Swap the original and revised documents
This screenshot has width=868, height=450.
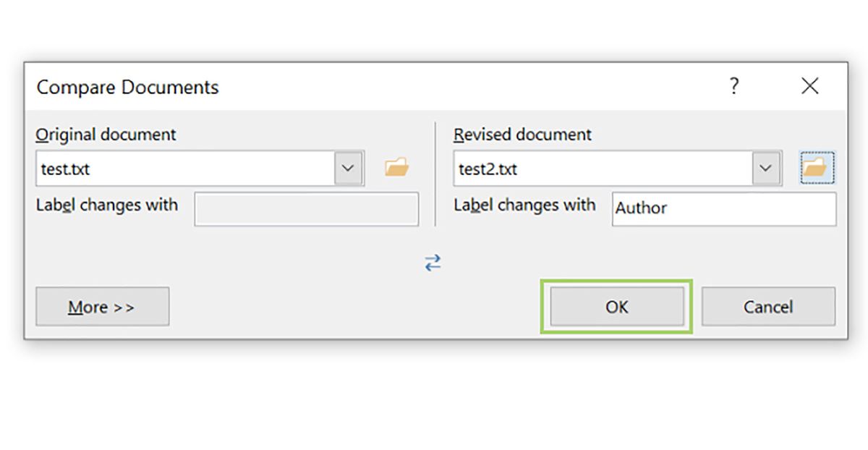[x=434, y=263]
